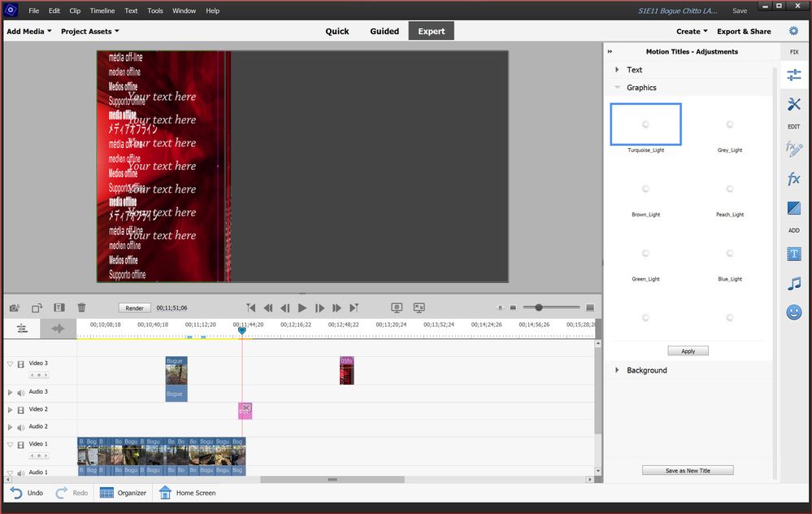Adjust the timeline zoom slider
Image resolution: width=812 pixels, height=514 pixels.
coord(538,307)
